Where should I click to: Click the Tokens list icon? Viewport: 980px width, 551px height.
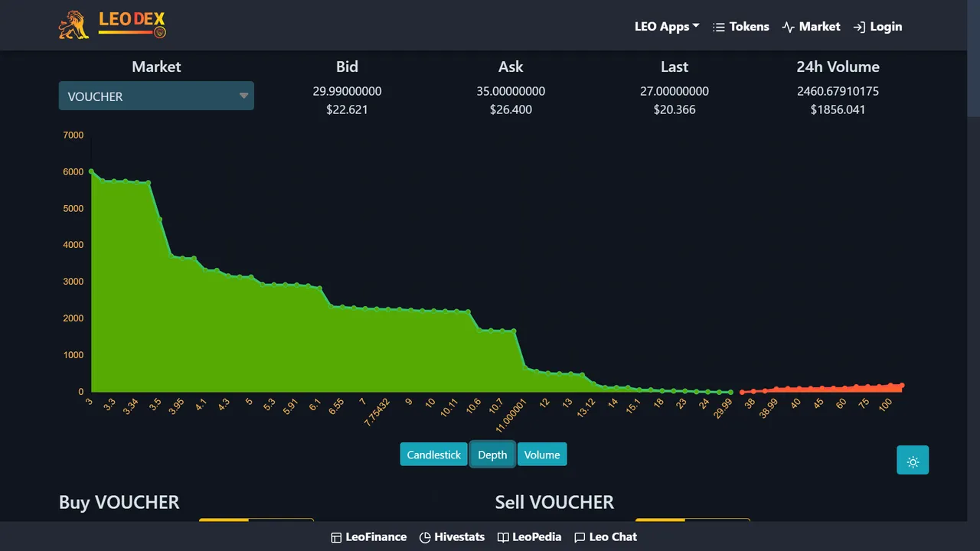tap(718, 28)
